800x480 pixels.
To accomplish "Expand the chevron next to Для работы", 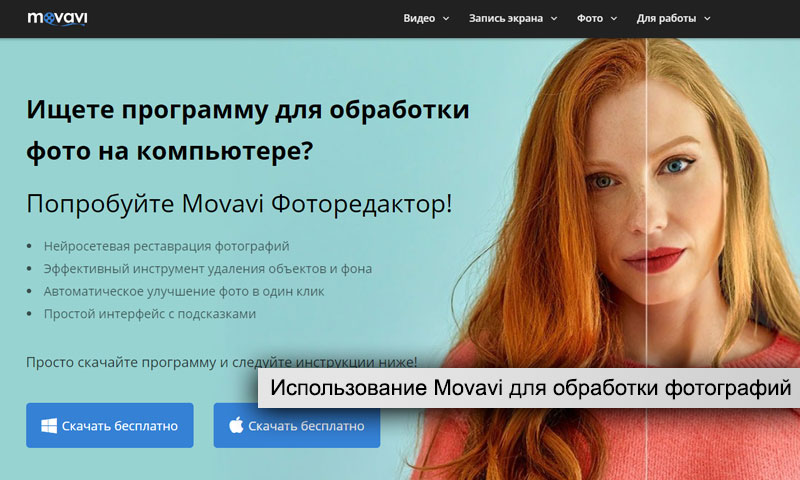I will click(707, 18).
